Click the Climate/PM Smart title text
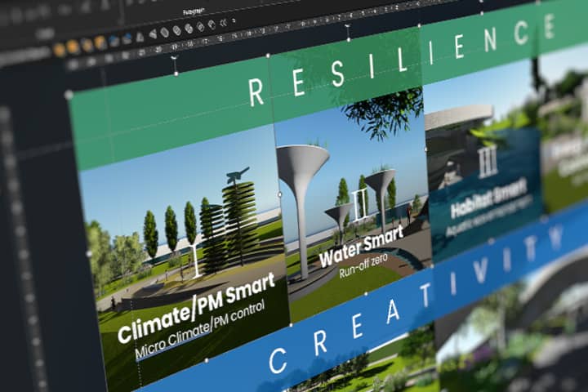Viewport: 588px width, 392px height. pos(197,310)
